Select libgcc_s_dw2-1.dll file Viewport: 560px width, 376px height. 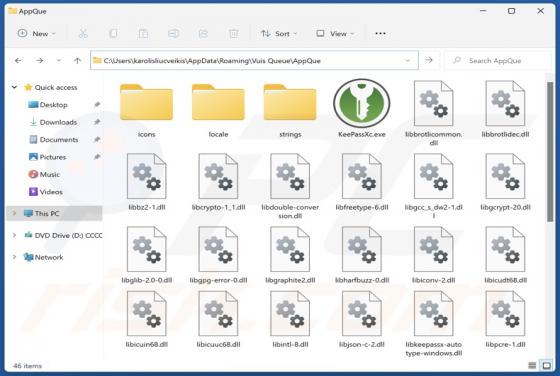pos(433,186)
